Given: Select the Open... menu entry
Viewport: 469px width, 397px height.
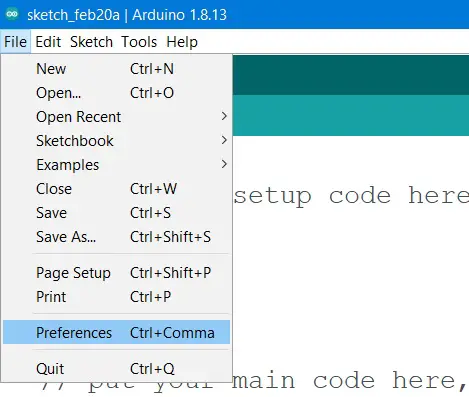Looking at the screenshot, I should [116, 93].
